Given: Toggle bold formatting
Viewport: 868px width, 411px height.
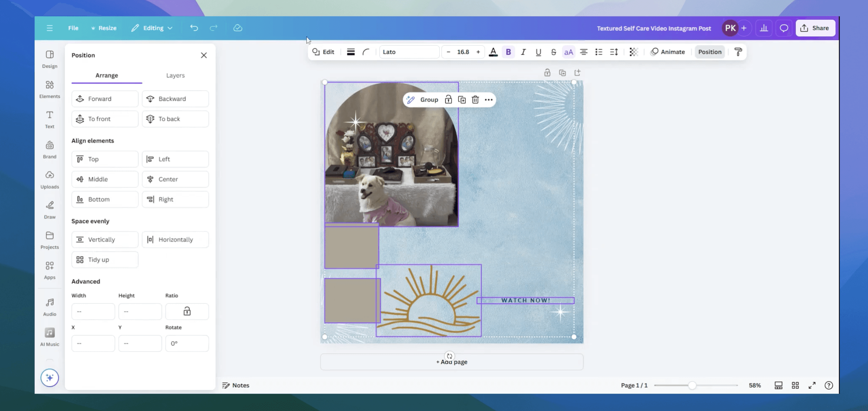Looking at the screenshot, I should click(508, 51).
